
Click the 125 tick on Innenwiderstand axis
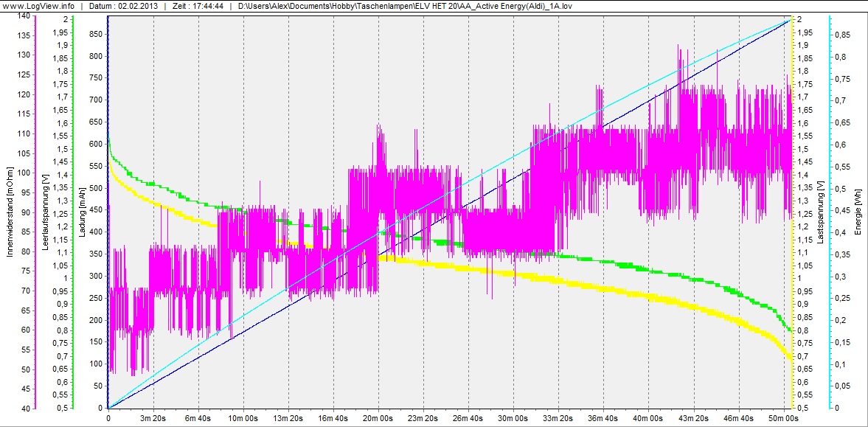(x=24, y=74)
